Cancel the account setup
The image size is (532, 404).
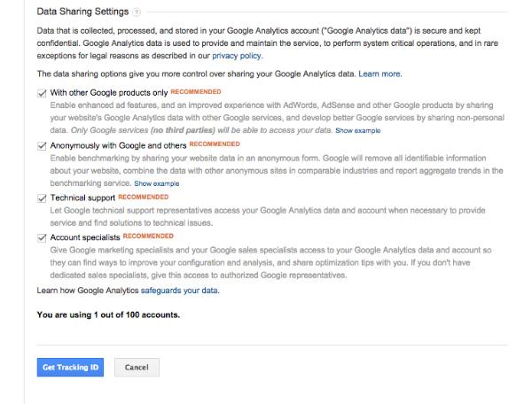tap(137, 368)
